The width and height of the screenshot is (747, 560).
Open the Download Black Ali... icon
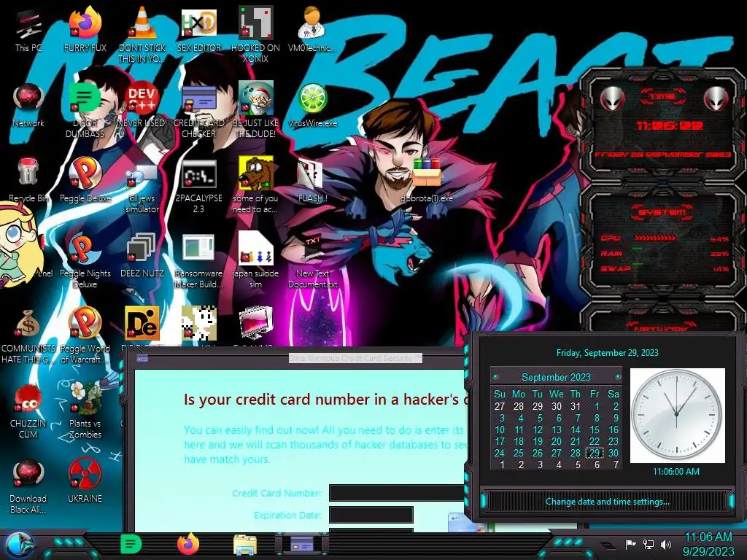tap(28, 486)
